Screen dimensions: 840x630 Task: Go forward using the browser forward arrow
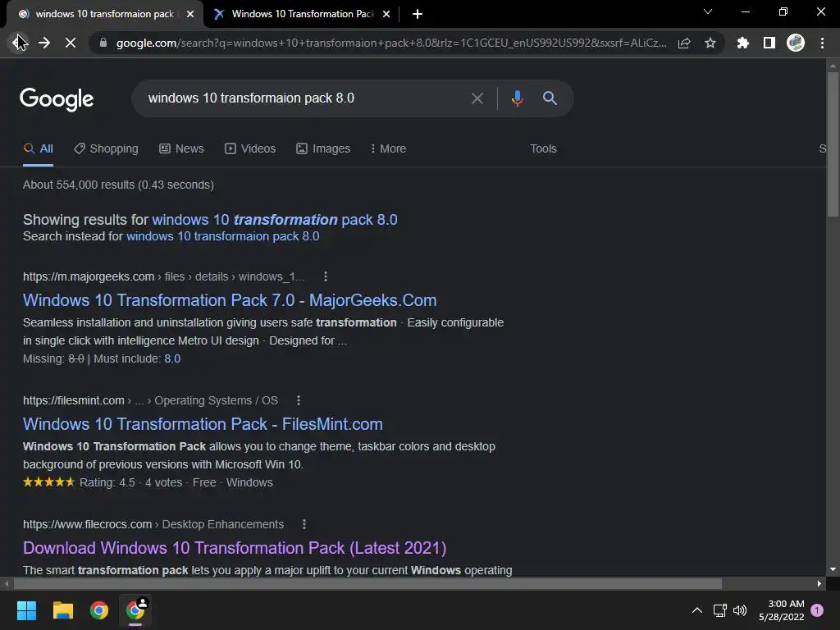point(44,43)
